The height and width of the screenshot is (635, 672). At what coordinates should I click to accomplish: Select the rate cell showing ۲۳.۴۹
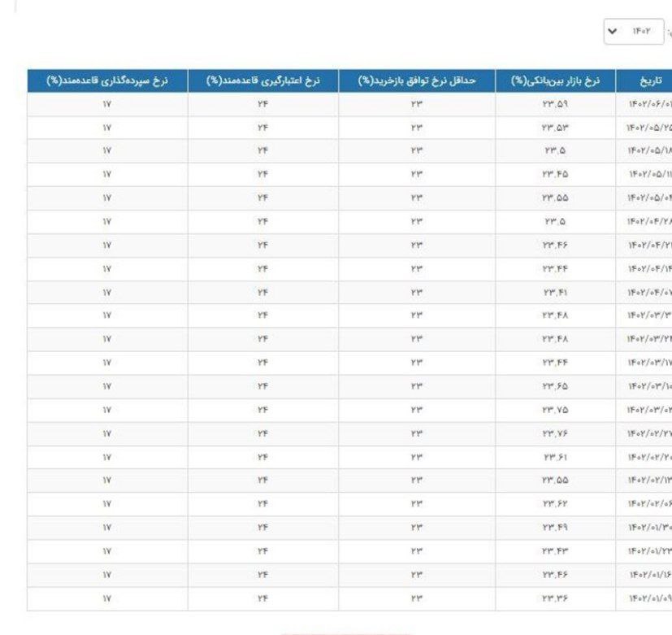(x=555, y=528)
